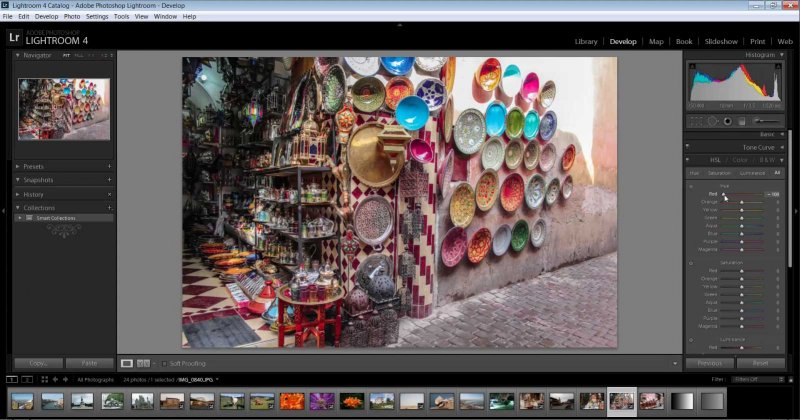This screenshot has height=420, width=800.
Task: Click the HSL targeted adjustment tool in Hue
Action: pyautogui.click(x=691, y=186)
